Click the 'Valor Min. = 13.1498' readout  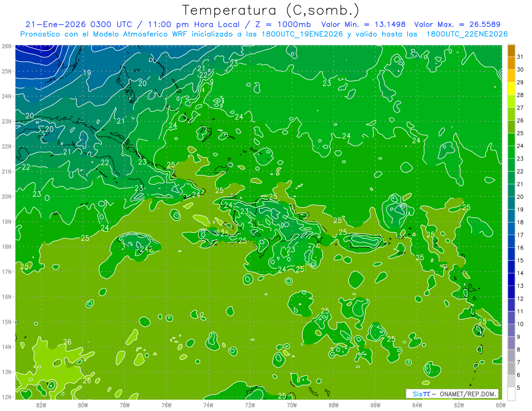[x=363, y=24]
